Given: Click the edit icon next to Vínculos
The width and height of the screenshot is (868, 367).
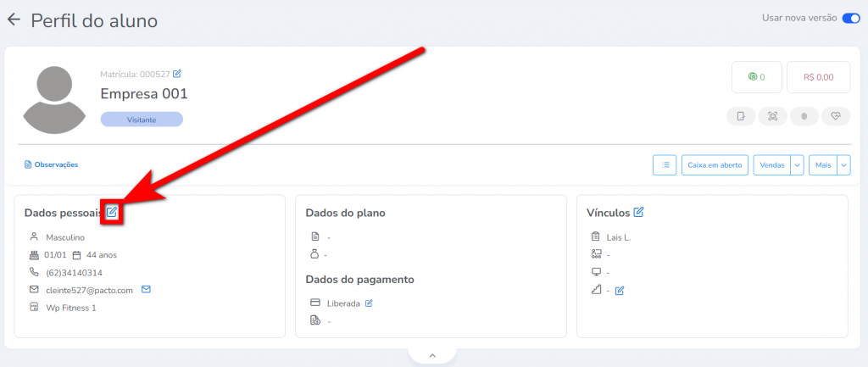Looking at the screenshot, I should (638, 212).
